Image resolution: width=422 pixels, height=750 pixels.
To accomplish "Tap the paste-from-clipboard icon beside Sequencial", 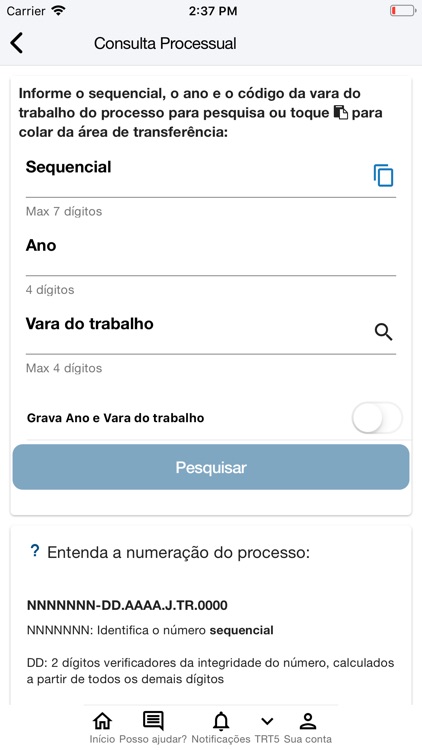I will (383, 176).
